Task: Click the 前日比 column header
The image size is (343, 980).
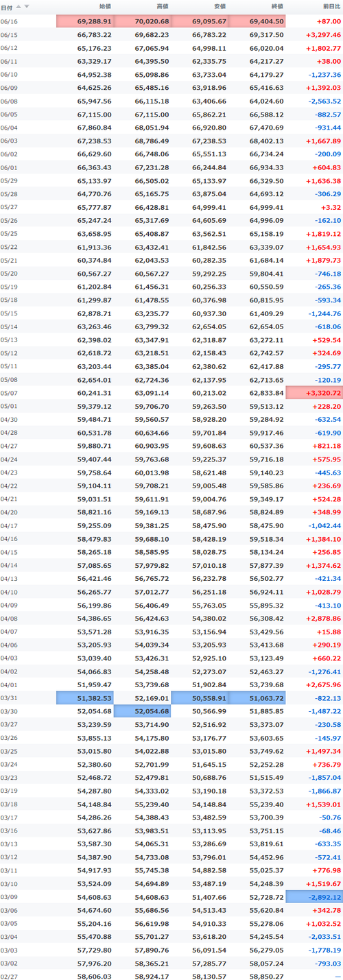Action: pyautogui.click(x=331, y=7)
